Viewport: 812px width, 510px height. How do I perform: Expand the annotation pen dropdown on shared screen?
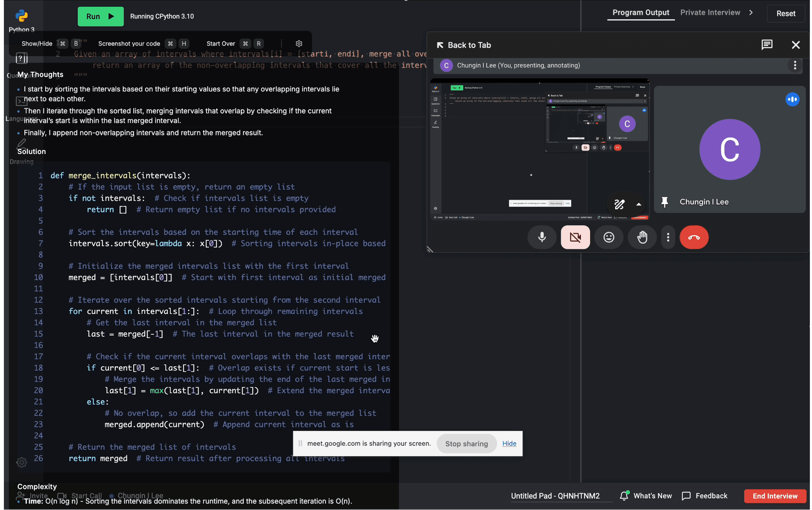click(x=639, y=205)
